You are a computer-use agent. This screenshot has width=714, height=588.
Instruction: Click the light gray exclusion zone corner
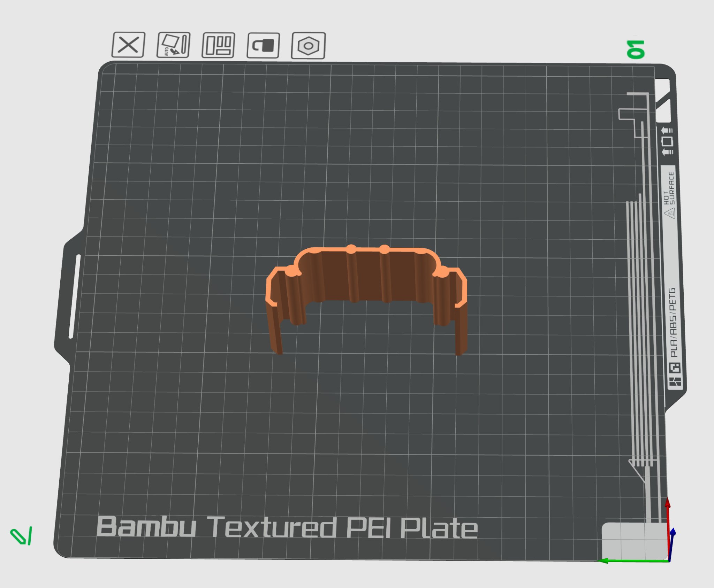[x=633, y=541]
